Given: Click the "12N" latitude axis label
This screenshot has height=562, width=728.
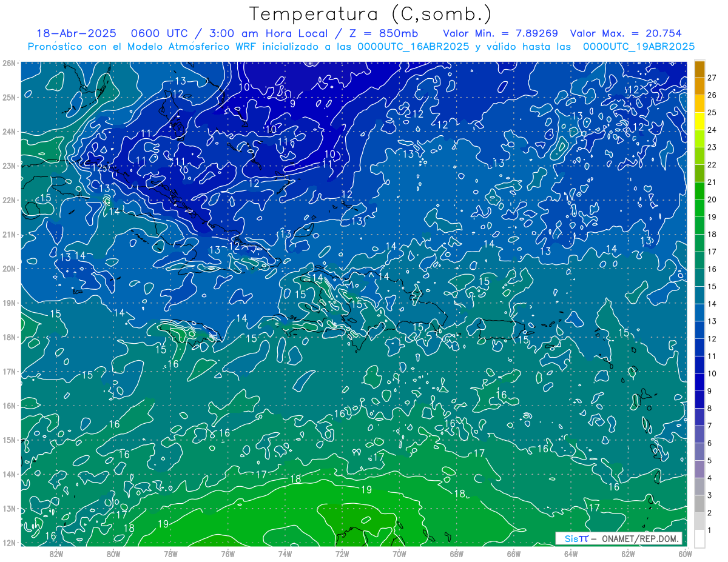Looking at the screenshot, I should pos(9,543).
